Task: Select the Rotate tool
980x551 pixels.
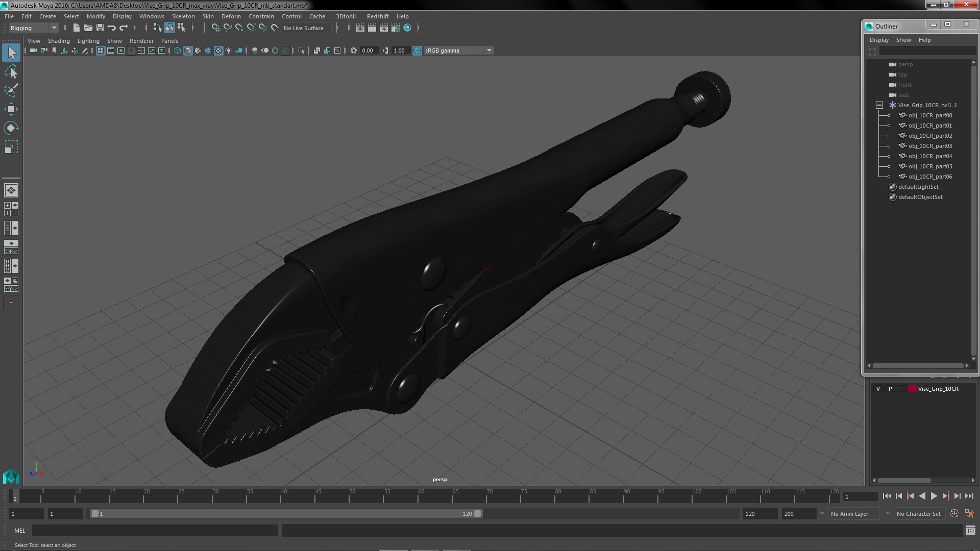Action: coord(11,128)
